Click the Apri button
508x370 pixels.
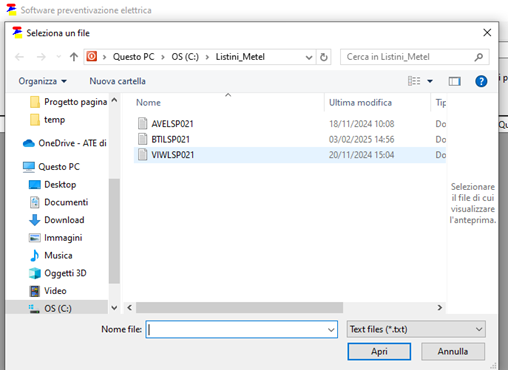(x=379, y=351)
